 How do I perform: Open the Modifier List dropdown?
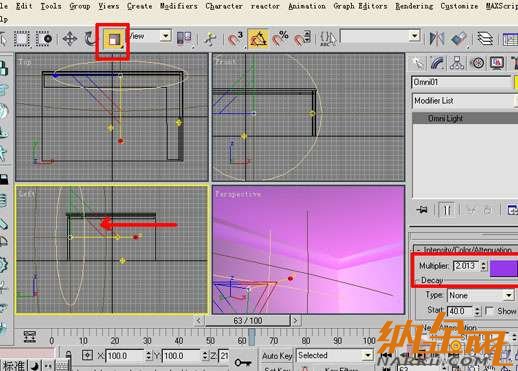click(x=465, y=101)
